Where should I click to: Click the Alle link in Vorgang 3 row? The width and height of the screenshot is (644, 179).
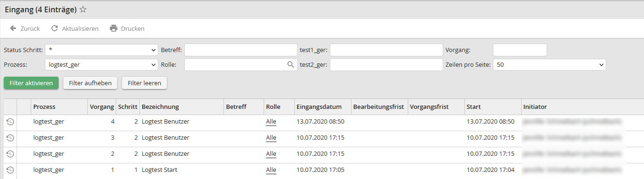271,138
